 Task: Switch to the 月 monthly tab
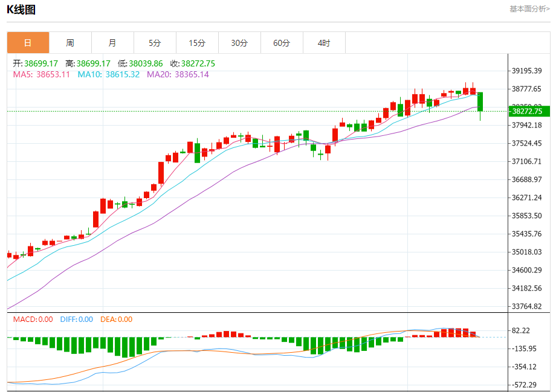[112, 43]
